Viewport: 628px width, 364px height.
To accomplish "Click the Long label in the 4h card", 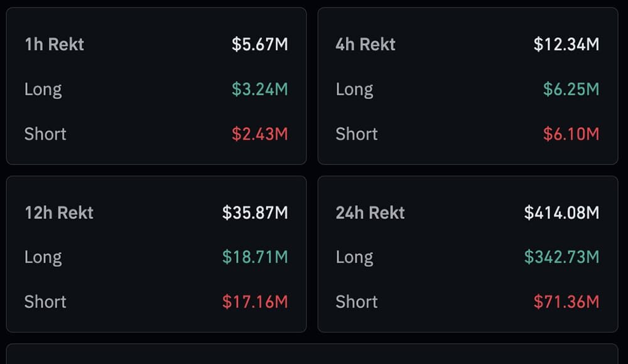I will coord(354,89).
